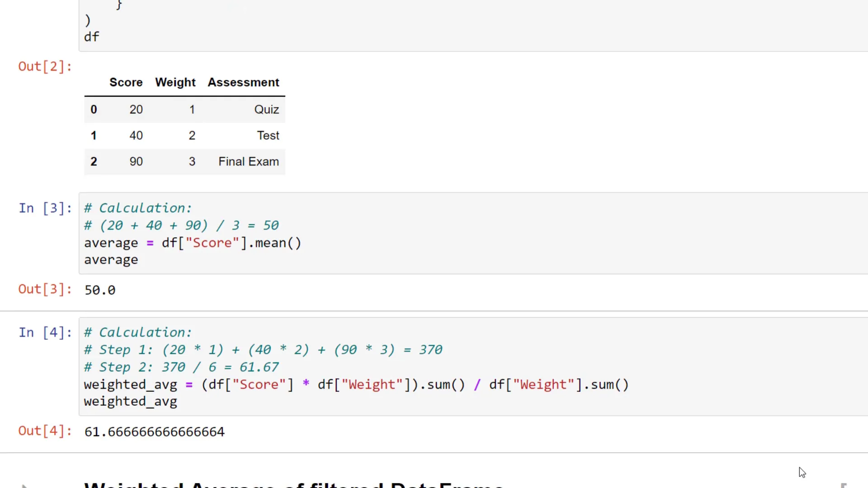Click the In [4] prompt label
868x488 pixels.
(45, 332)
